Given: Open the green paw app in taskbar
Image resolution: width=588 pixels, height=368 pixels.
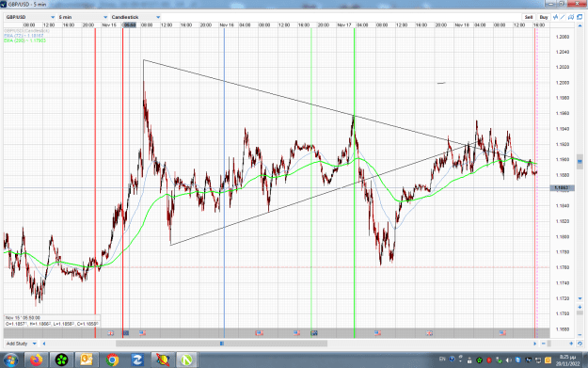Looking at the screenshot, I should pyautogui.click(x=61, y=360).
